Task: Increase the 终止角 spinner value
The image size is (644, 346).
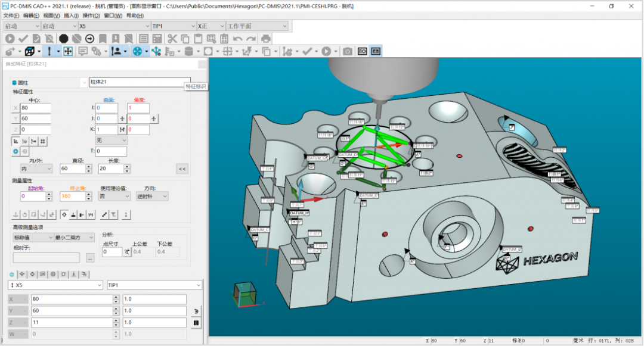Action: [89, 194]
